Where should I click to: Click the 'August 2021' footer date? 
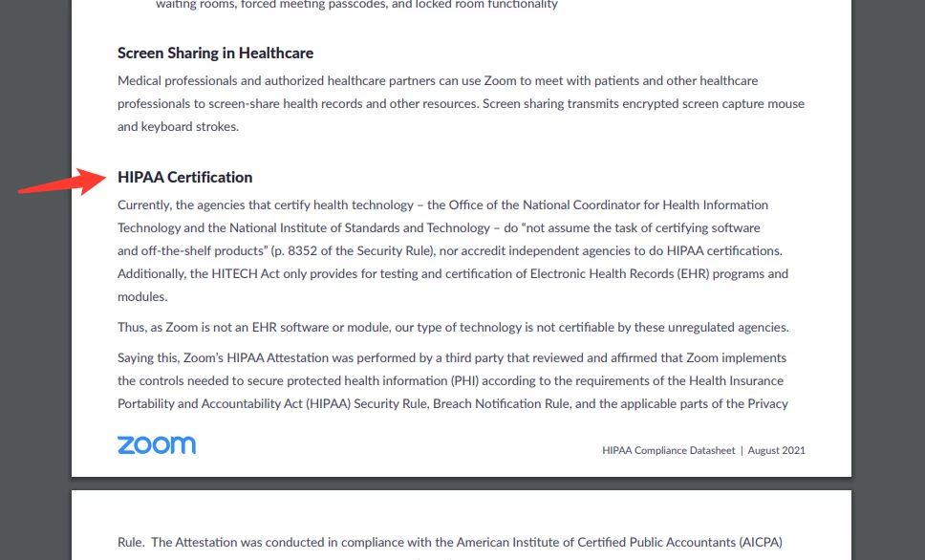coord(776,450)
